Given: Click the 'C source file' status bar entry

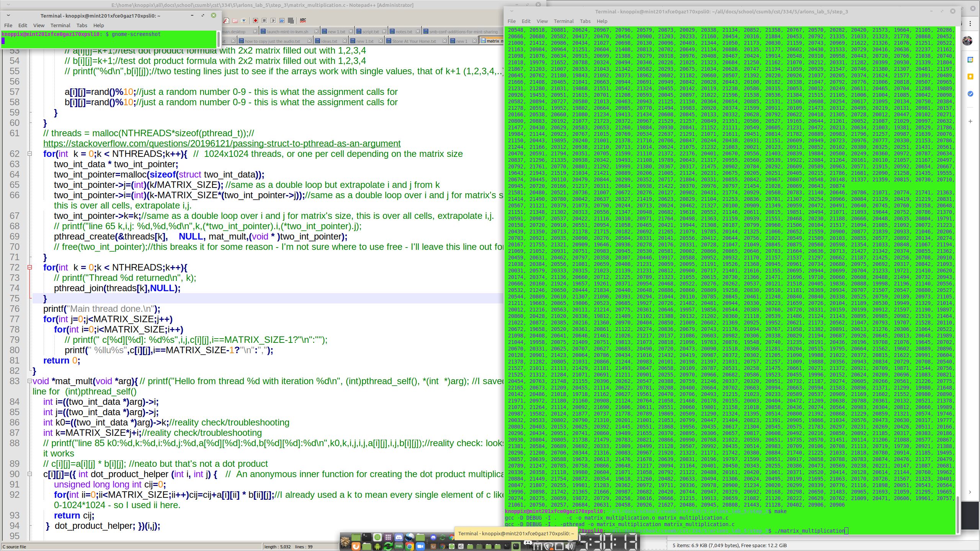Looking at the screenshot, I should click(14, 547).
